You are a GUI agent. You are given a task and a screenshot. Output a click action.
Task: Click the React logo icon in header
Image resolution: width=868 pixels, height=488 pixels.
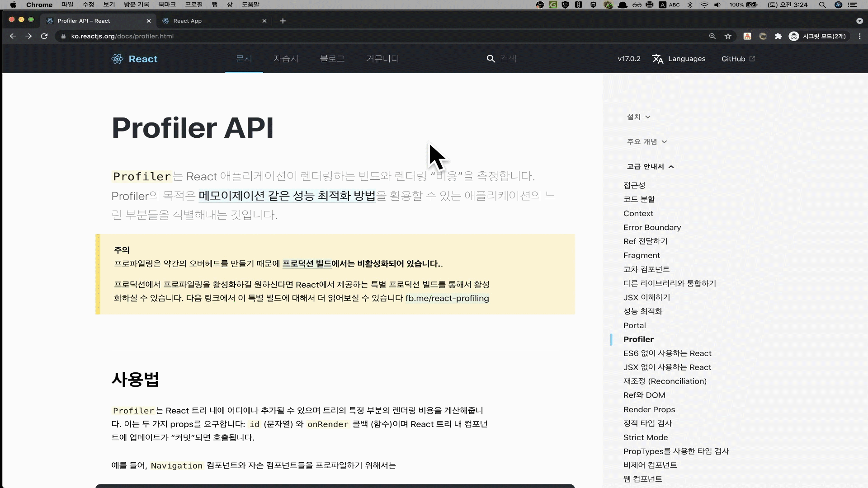pyautogui.click(x=117, y=59)
